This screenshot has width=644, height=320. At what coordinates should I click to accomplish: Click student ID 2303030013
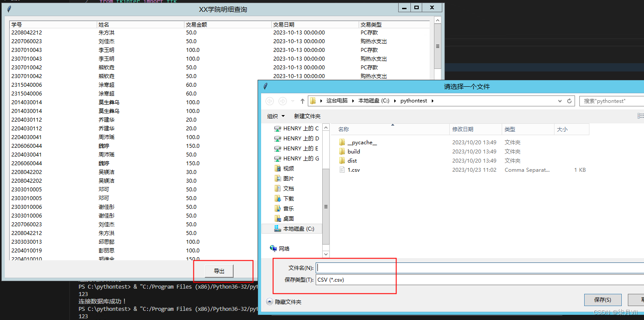27,242
